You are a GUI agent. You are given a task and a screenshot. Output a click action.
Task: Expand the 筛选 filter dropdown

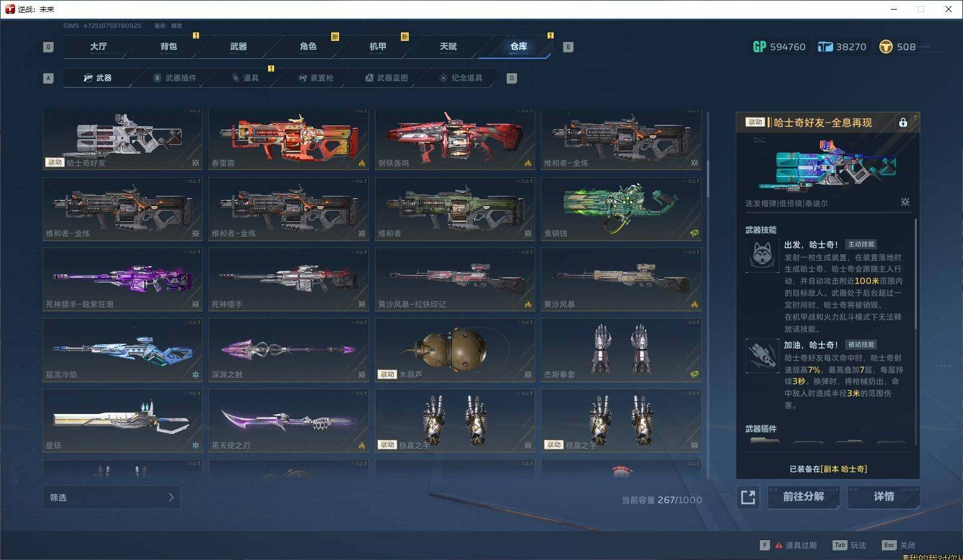pos(111,498)
